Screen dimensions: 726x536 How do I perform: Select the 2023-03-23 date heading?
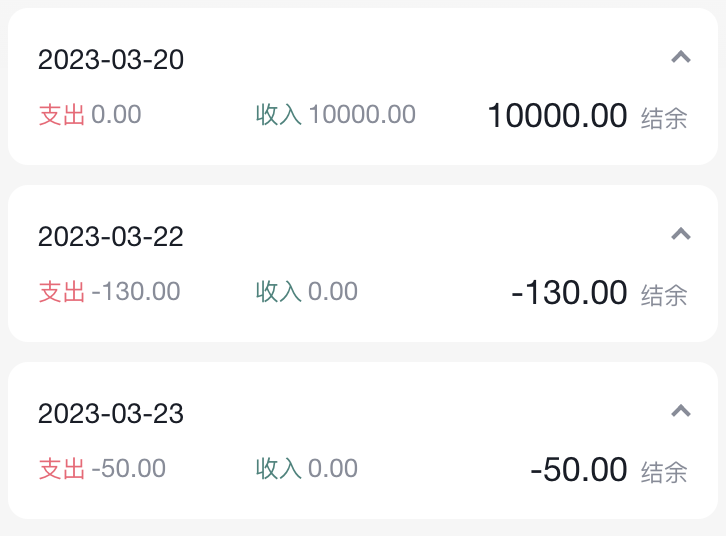(111, 414)
